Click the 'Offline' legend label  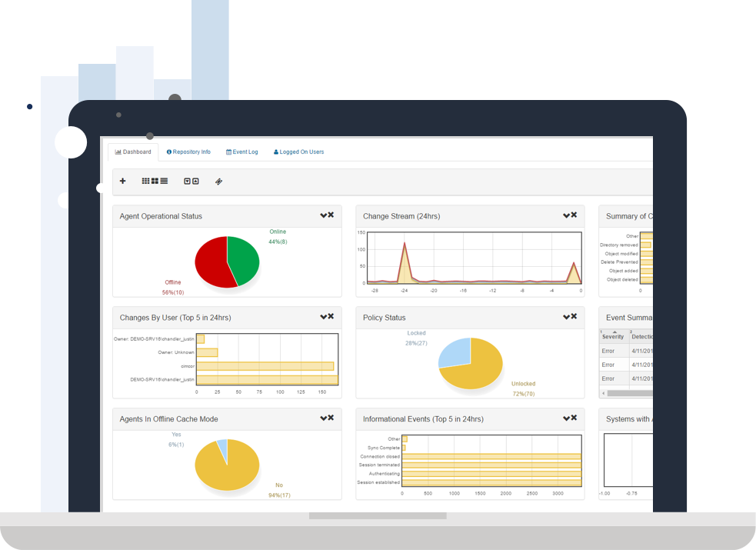tap(173, 282)
